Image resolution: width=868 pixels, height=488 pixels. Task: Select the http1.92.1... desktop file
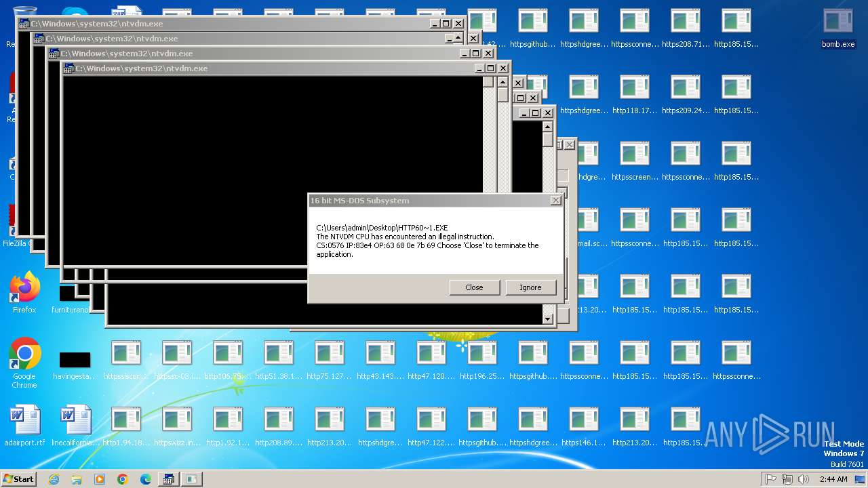[228, 427]
